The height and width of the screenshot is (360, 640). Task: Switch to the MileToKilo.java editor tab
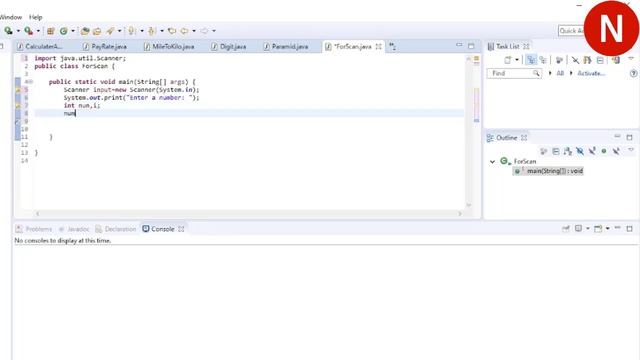click(169, 47)
